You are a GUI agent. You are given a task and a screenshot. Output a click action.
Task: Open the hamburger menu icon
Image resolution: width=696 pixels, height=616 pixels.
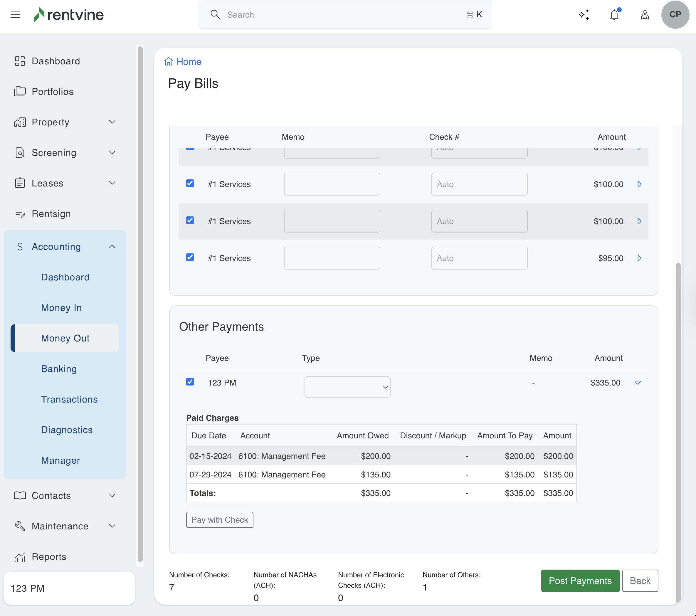[15, 15]
